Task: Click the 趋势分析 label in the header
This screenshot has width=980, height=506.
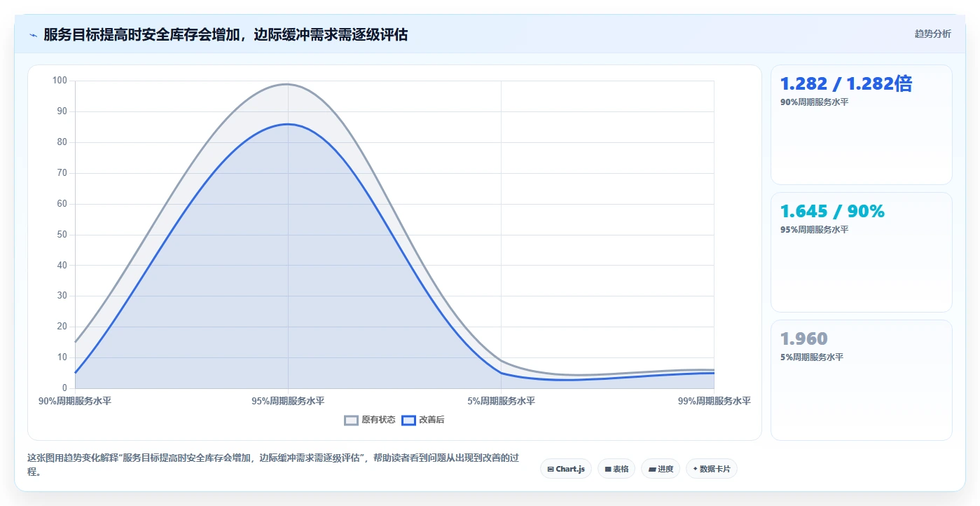Action: point(933,34)
